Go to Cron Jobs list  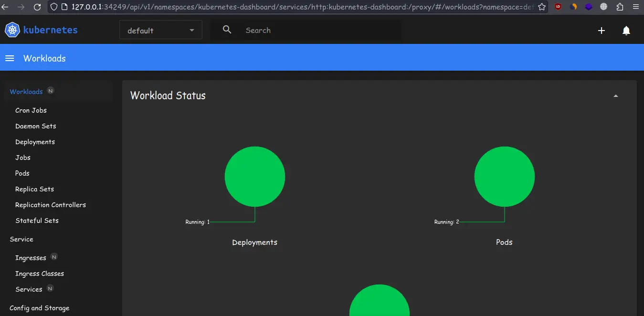31,110
